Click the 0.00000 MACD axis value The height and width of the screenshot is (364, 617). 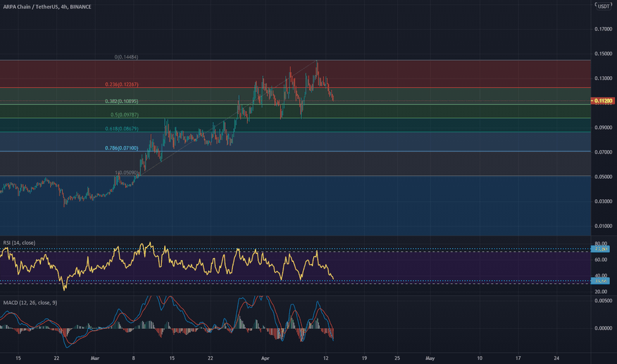(603, 328)
